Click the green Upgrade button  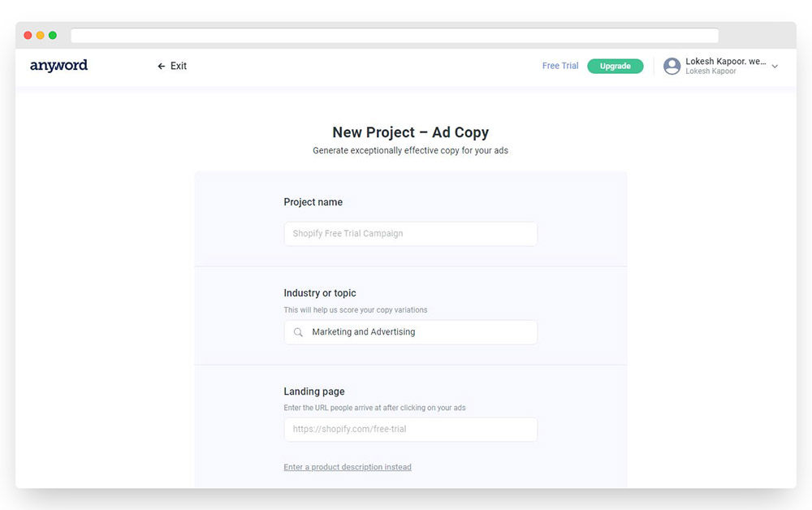click(x=615, y=66)
